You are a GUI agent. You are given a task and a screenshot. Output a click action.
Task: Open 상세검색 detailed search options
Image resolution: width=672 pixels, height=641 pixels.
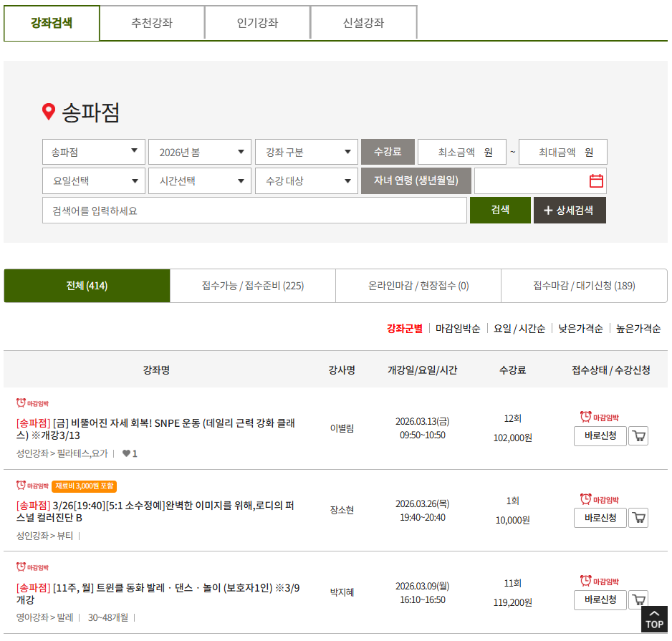(570, 210)
